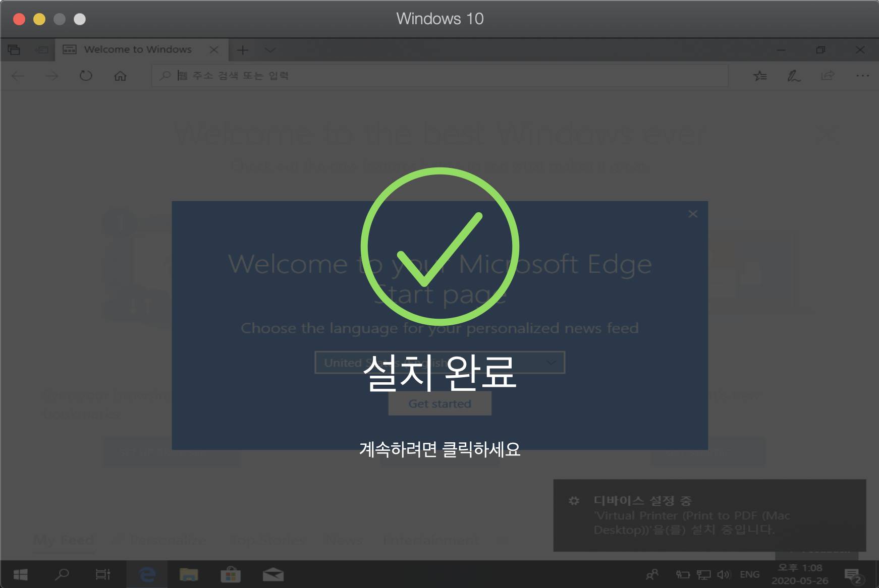Click the set these tabs aside icon
Screen dimensions: 879x588
tap(41, 49)
